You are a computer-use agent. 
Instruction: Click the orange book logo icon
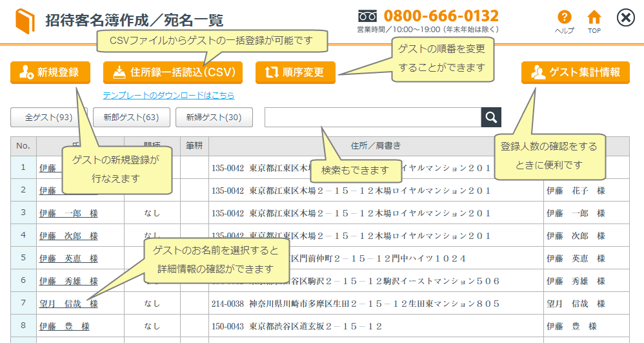click(x=25, y=21)
